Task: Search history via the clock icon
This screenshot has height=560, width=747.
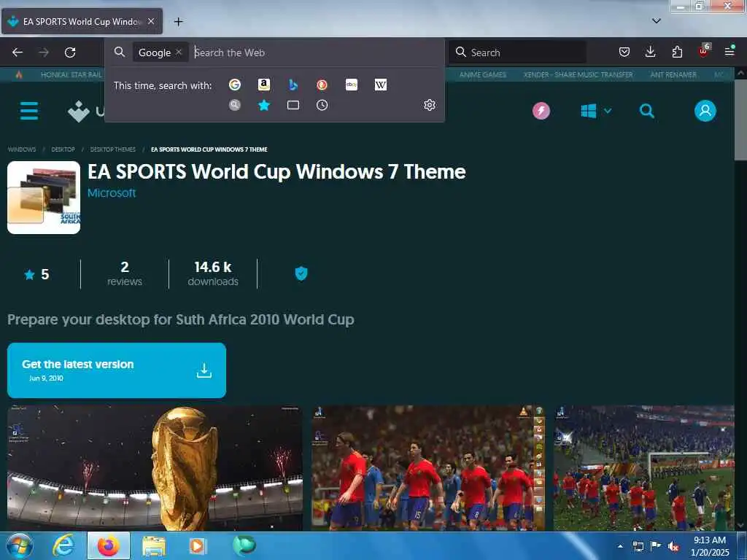Action: coord(322,105)
